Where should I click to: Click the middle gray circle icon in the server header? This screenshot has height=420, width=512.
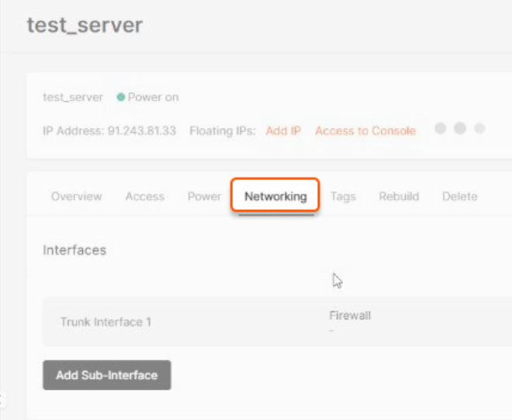pos(460,128)
